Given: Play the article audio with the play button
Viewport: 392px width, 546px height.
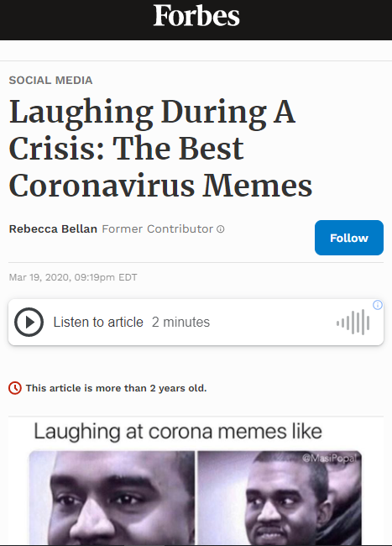Looking at the screenshot, I should pyautogui.click(x=29, y=322).
